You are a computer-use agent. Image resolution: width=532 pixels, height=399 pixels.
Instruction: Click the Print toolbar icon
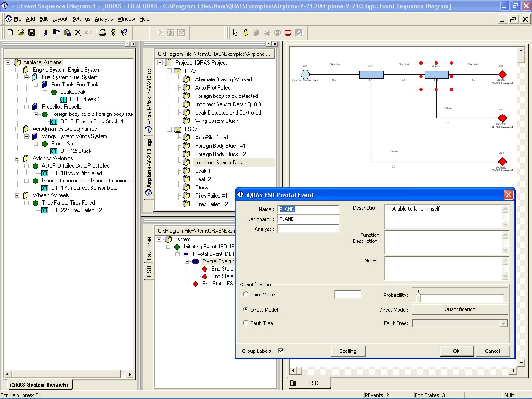click(102, 32)
